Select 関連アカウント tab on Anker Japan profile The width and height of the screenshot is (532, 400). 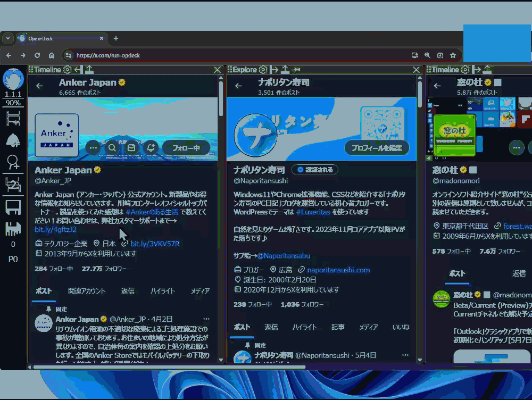pos(87,291)
